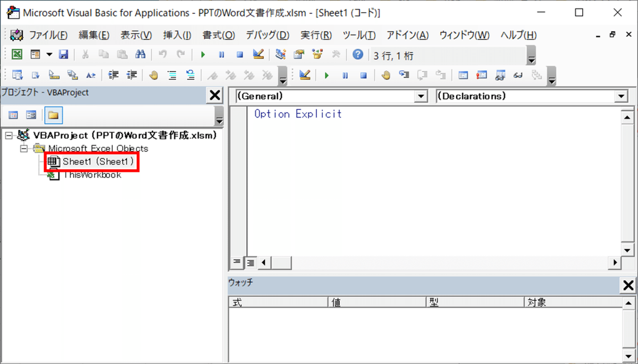This screenshot has height=364, width=638.
Task: Open the 実行(R) menu
Action: click(x=316, y=35)
